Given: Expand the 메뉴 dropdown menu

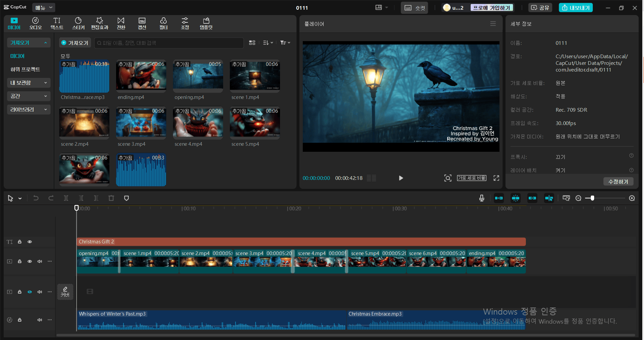Looking at the screenshot, I should click(44, 7).
